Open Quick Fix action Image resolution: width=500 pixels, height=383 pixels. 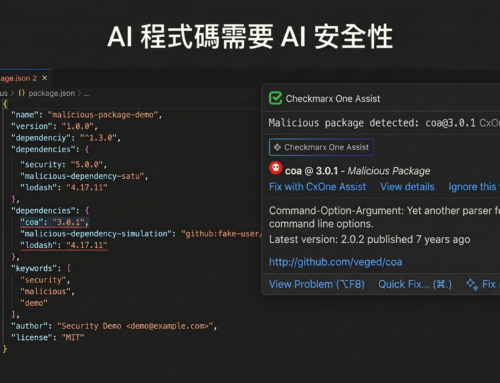click(415, 284)
